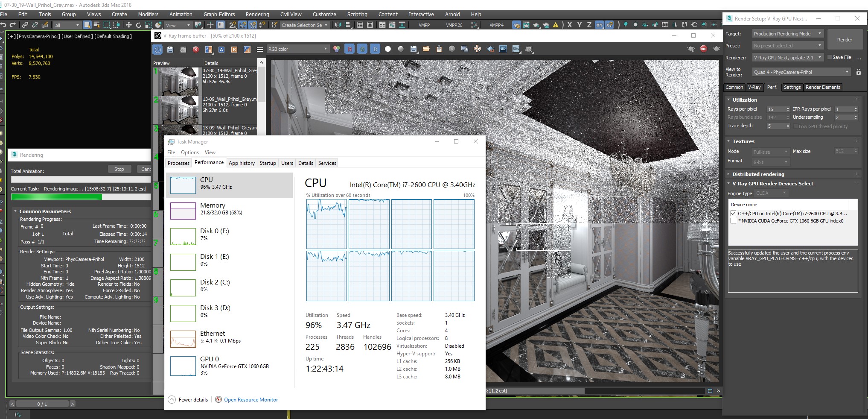868x419 pixels.
Task: Select first render history thumbnail 07-30_19-Wall_Prihol
Action: click(x=178, y=82)
